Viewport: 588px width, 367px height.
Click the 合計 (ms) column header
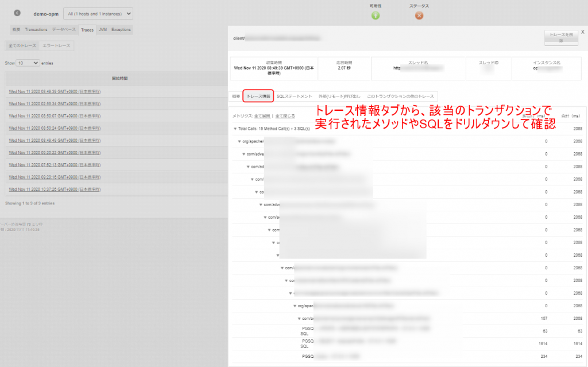pos(570,116)
